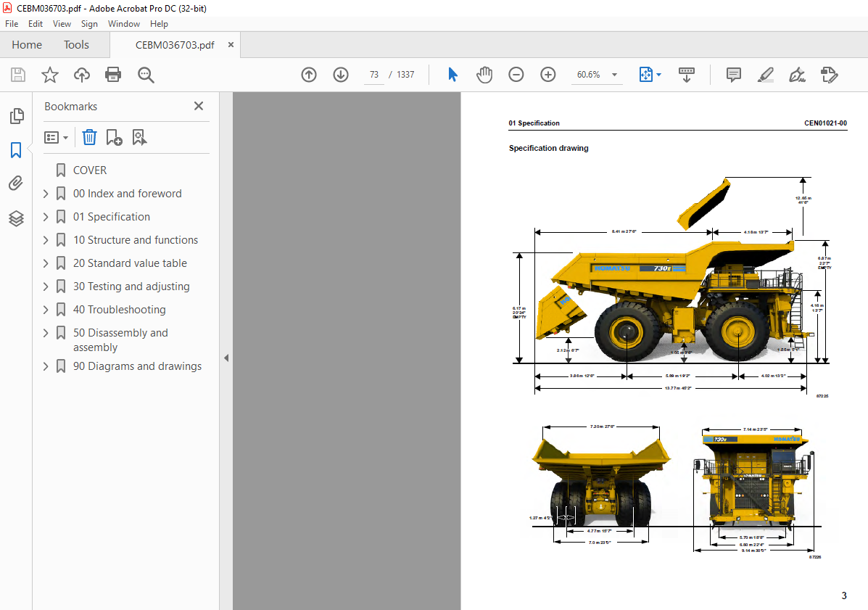Jump to 50 Disassembly and assembly bookmark
This screenshot has width=868, height=610.
pos(120,340)
